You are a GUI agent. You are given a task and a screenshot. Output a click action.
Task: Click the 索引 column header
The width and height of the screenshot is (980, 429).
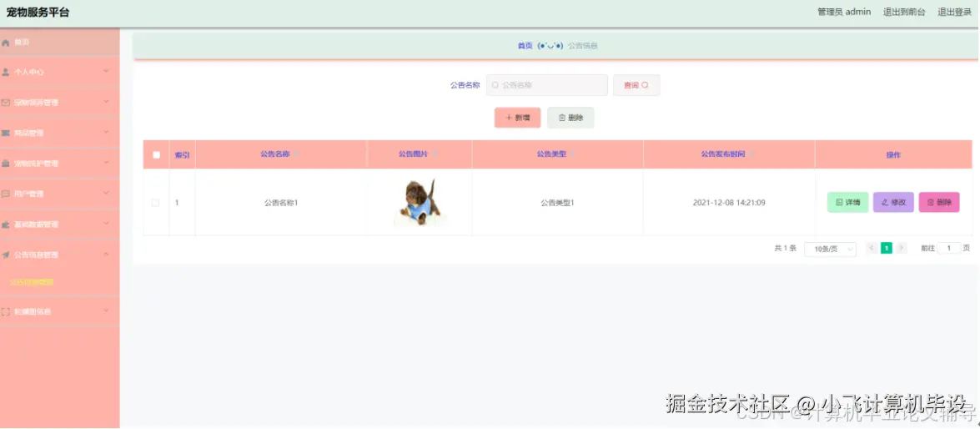coord(182,155)
